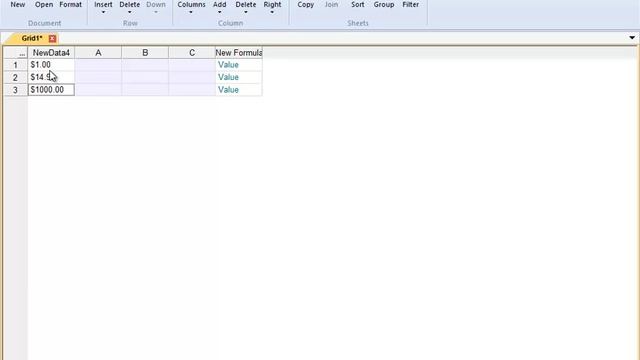Viewport: 640px width, 360px height.
Task: Select row header 1
Action: point(16,65)
